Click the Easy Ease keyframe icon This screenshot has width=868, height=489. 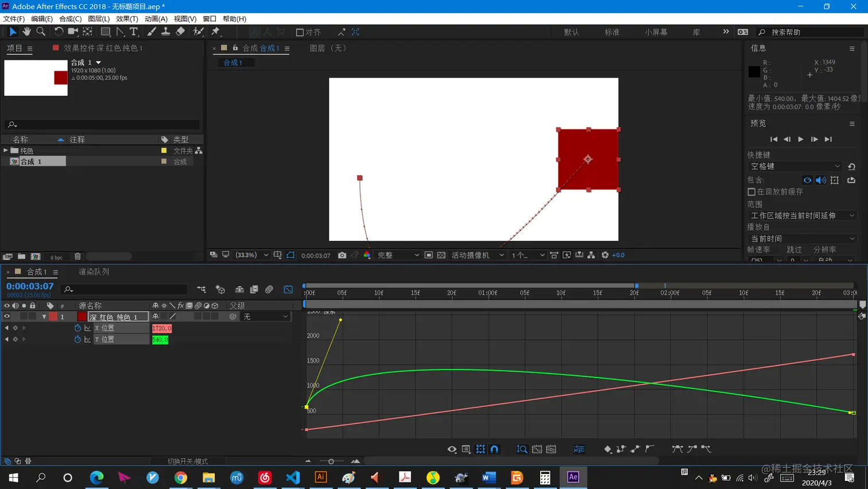677,449
